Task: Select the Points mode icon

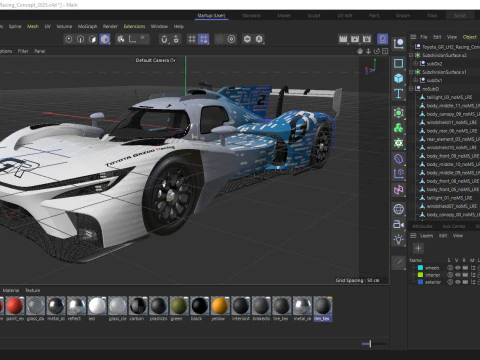Action: pos(69,39)
